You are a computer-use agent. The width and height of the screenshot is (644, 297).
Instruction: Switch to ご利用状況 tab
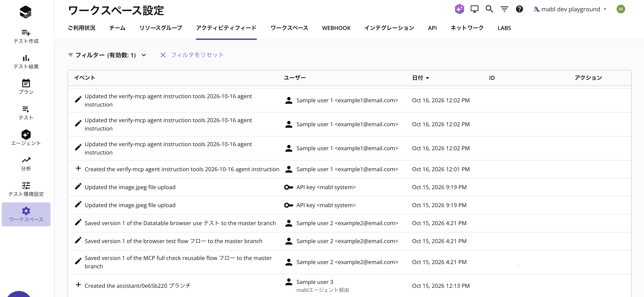point(82,28)
